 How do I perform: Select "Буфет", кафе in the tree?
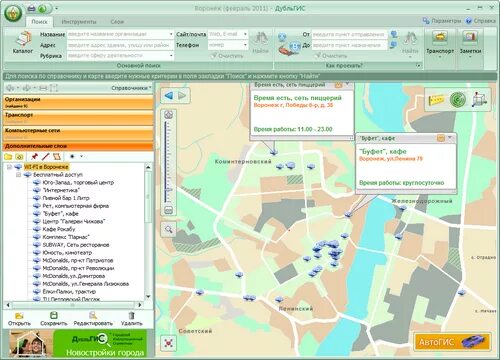coord(60,214)
